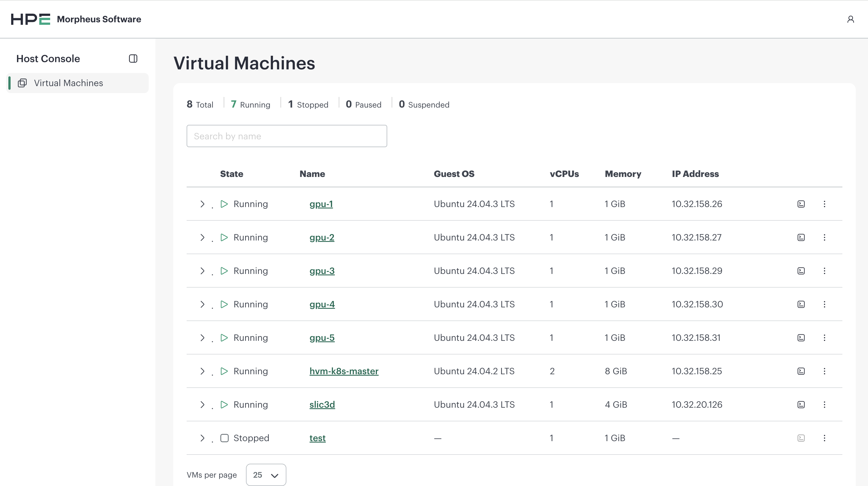Image resolution: width=868 pixels, height=486 pixels.
Task: Open actions menu for hvm-k8s-master
Action: [x=824, y=371]
